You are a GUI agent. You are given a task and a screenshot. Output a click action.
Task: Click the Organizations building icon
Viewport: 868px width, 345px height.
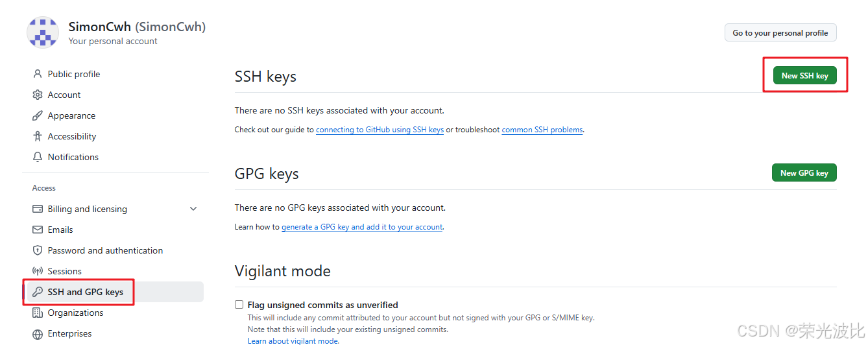click(38, 313)
